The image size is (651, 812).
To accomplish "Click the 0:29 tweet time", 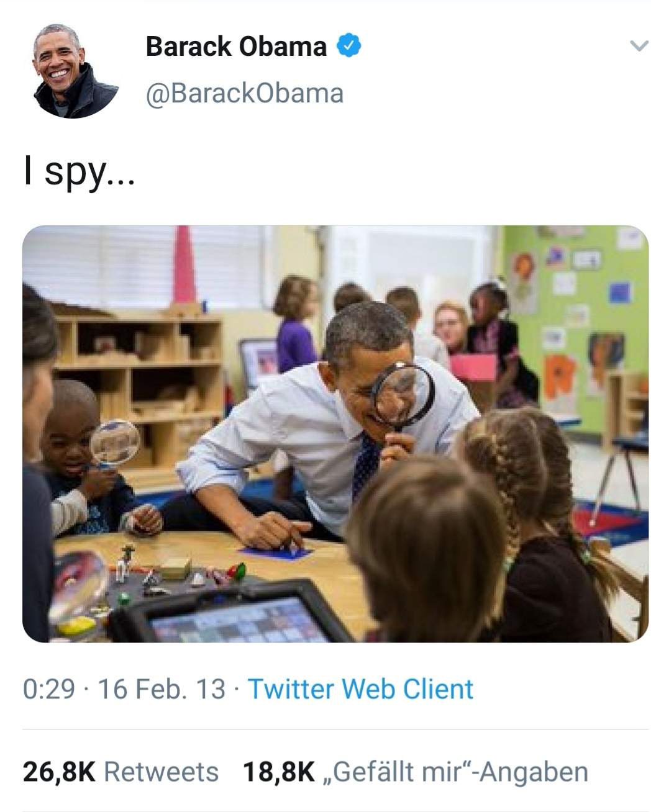I will [x=48, y=689].
